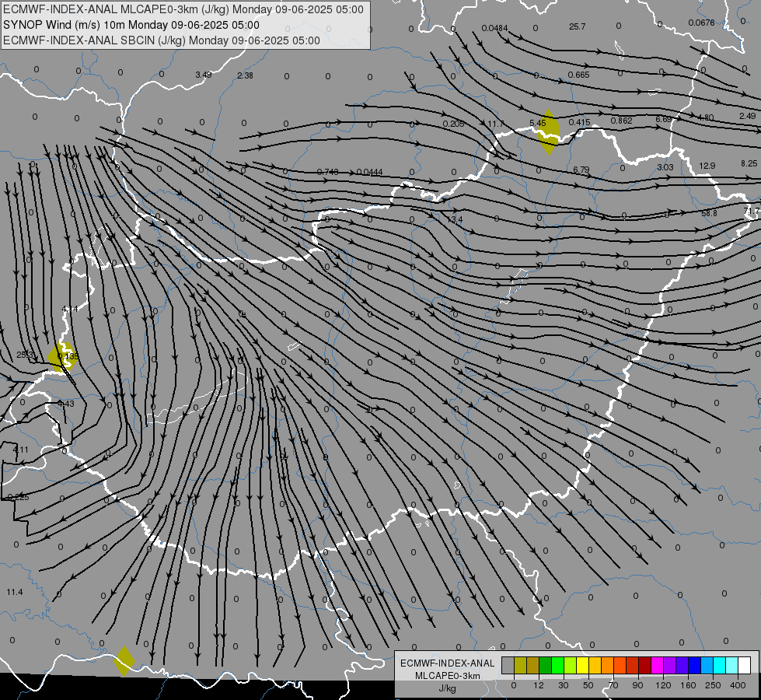Viewport: 761px width, 700px height.
Task: Select the bright cyan legend swatch
Action: (x=721, y=665)
